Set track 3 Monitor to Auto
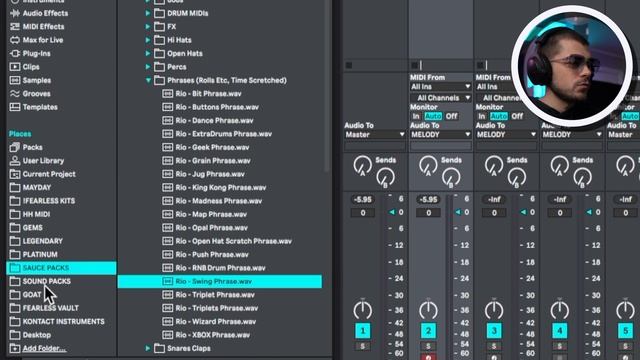Screen dimensions: 640x360 tap(498, 116)
